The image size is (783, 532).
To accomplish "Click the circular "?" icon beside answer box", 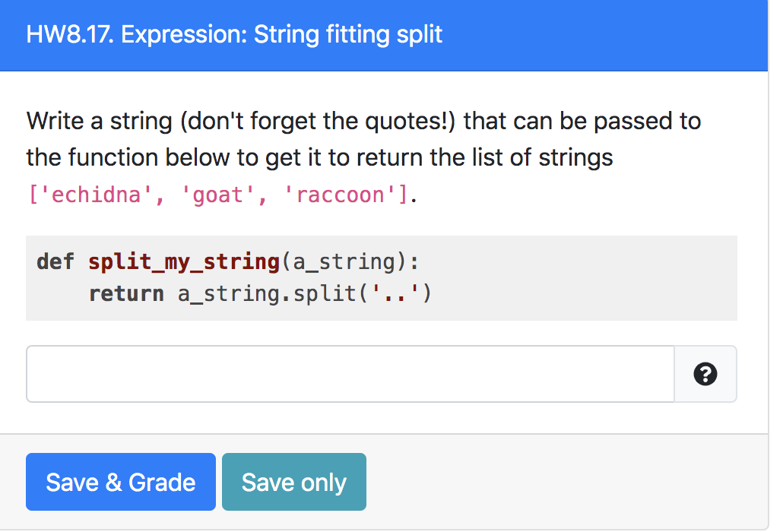I will click(x=705, y=374).
